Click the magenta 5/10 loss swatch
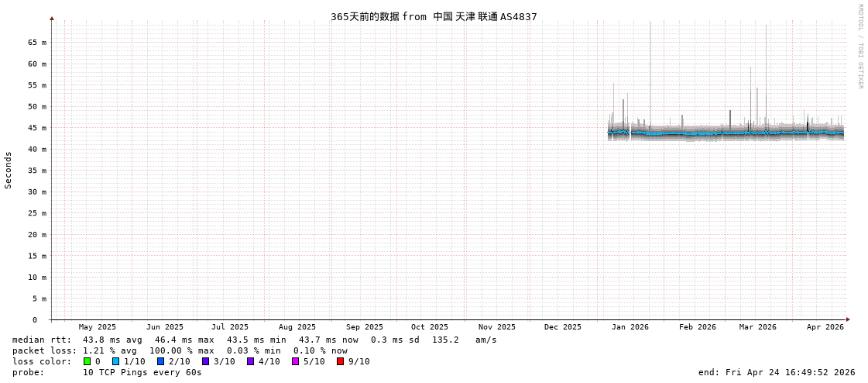The width and height of the screenshot is (868, 383). click(x=296, y=361)
